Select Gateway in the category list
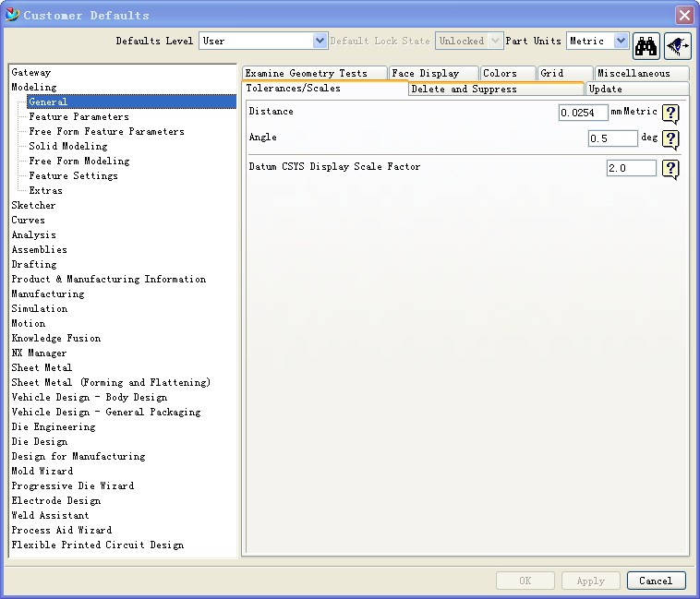 point(31,72)
